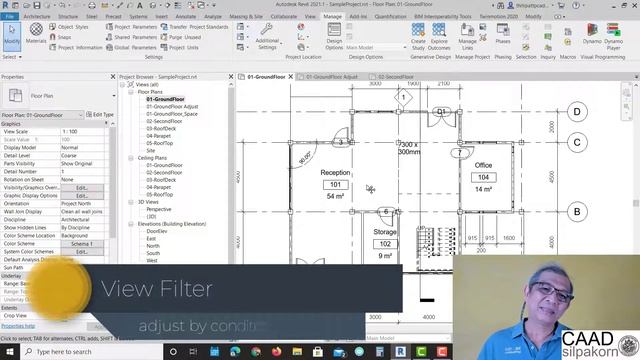Click the Print icon in quick access toolbar

[x=92, y=6]
